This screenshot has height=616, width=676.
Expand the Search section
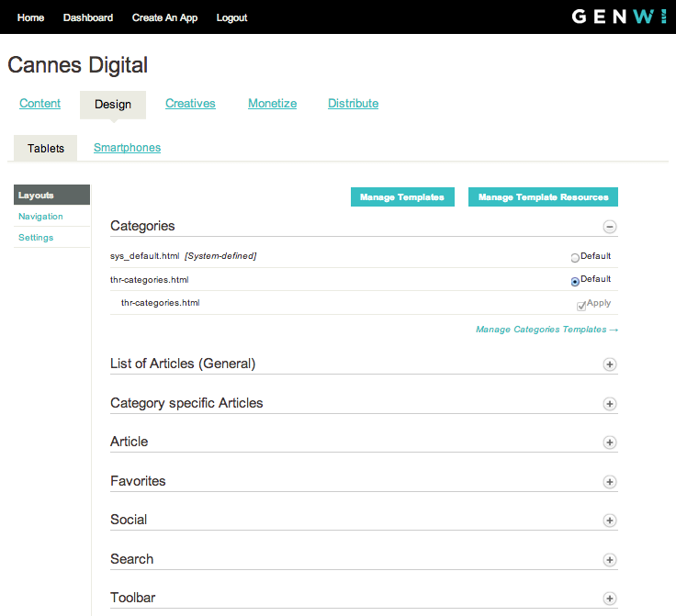[609, 560]
